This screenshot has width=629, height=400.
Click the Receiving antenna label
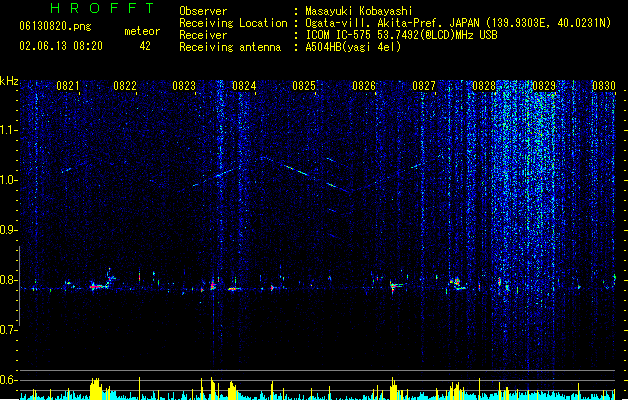point(230,47)
